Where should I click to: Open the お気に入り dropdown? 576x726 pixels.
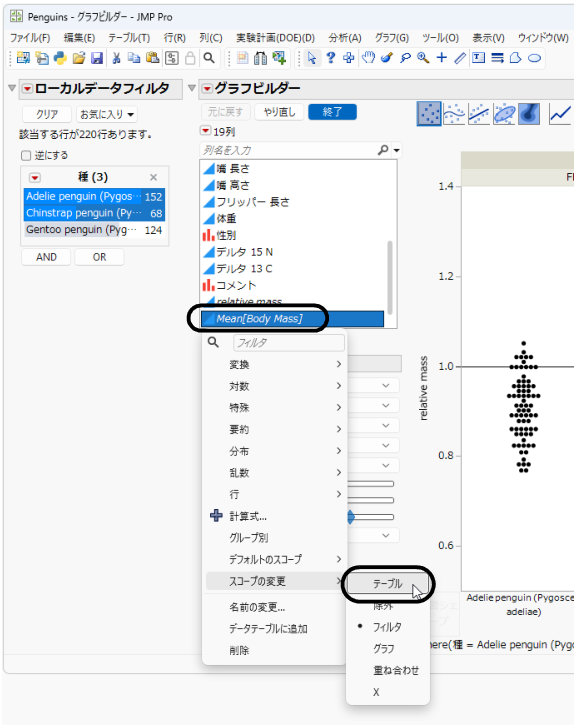tap(107, 114)
